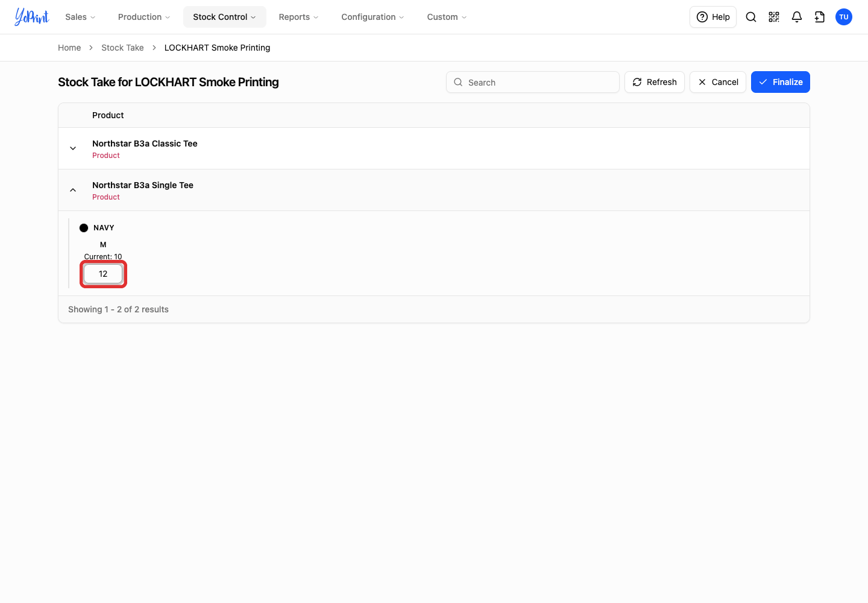Click the YoPrint logo
The height and width of the screenshot is (603, 868).
point(31,17)
